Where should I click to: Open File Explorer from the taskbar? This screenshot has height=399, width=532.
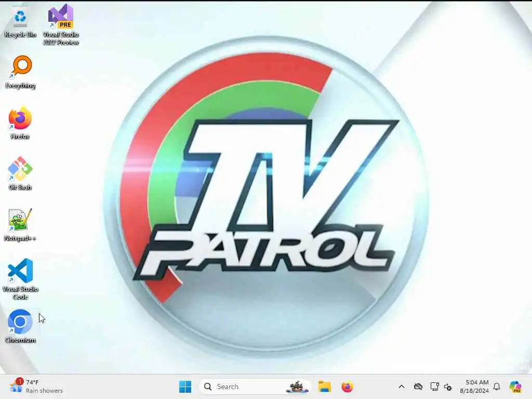324,387
